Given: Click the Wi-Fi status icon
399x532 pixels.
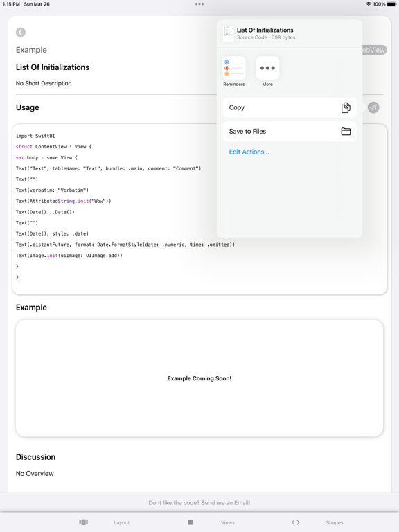Looking at the screenshot, I should pyautogui.click(x=368, y=4).
